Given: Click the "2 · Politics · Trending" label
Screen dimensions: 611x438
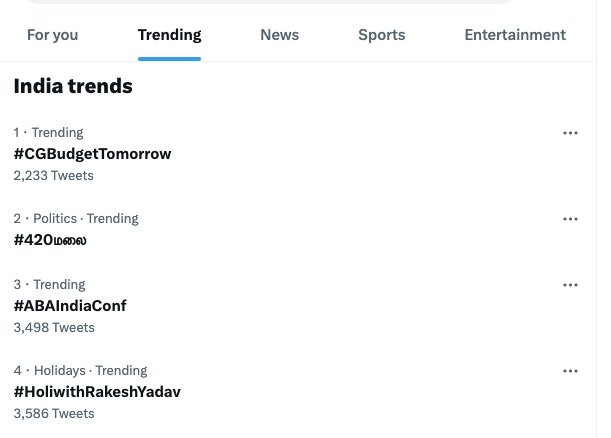Looking at the screenshot, I should coord(76,218).
